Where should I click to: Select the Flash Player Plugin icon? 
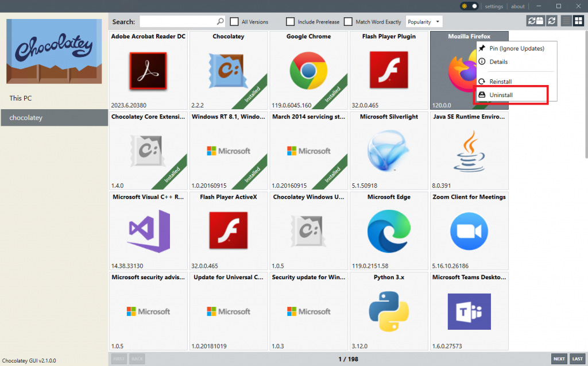click(389, 70)
